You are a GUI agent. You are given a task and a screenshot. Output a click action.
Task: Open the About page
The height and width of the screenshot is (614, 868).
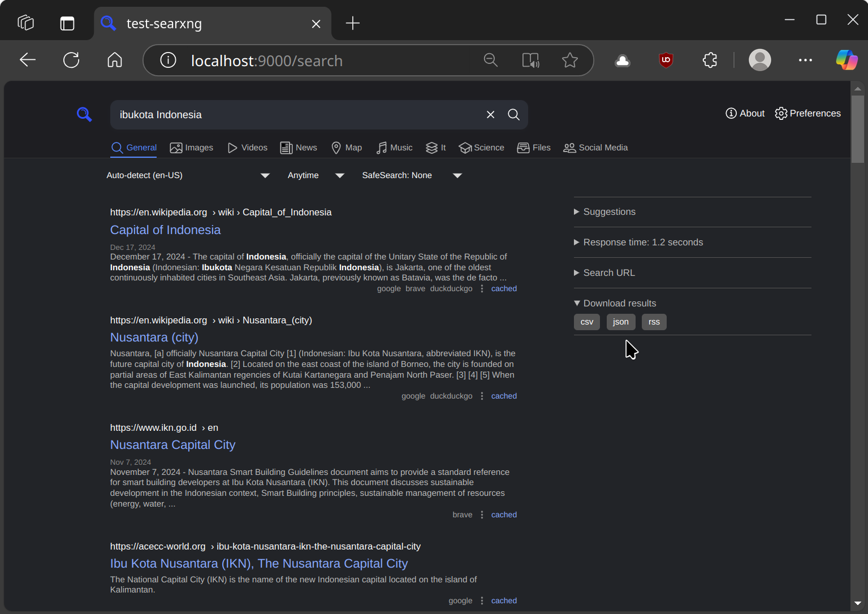click(x=745, y=114)
